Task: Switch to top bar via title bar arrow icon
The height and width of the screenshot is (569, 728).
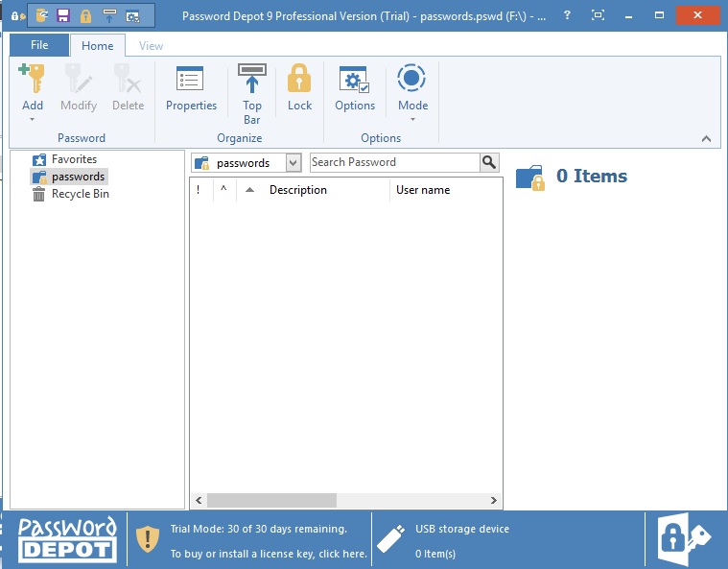Action: (x=109, y=16)
